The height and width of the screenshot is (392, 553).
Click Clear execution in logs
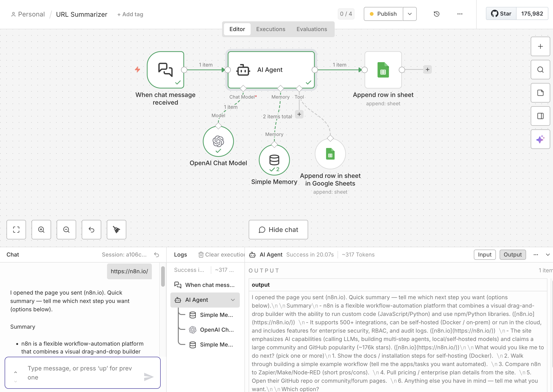(x=221, y=255)
